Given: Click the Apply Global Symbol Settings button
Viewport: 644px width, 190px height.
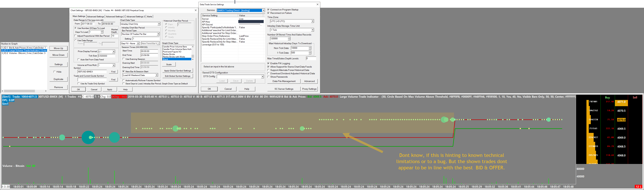Looking at the screenshot, I should click(178, 71).
